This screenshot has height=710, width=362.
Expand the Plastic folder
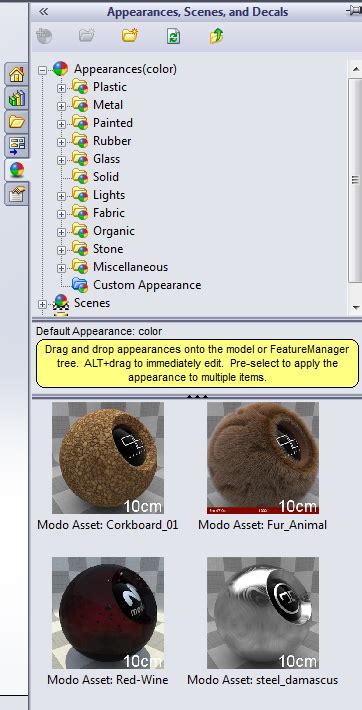click(62, 88)
